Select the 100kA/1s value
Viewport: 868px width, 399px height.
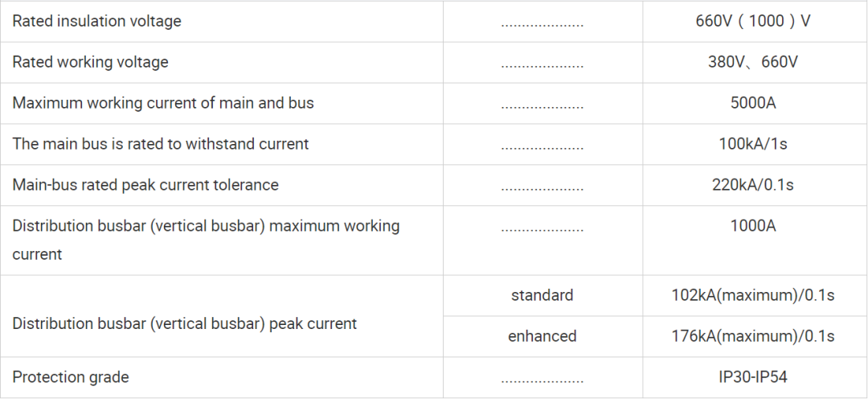tap(753, 144)
